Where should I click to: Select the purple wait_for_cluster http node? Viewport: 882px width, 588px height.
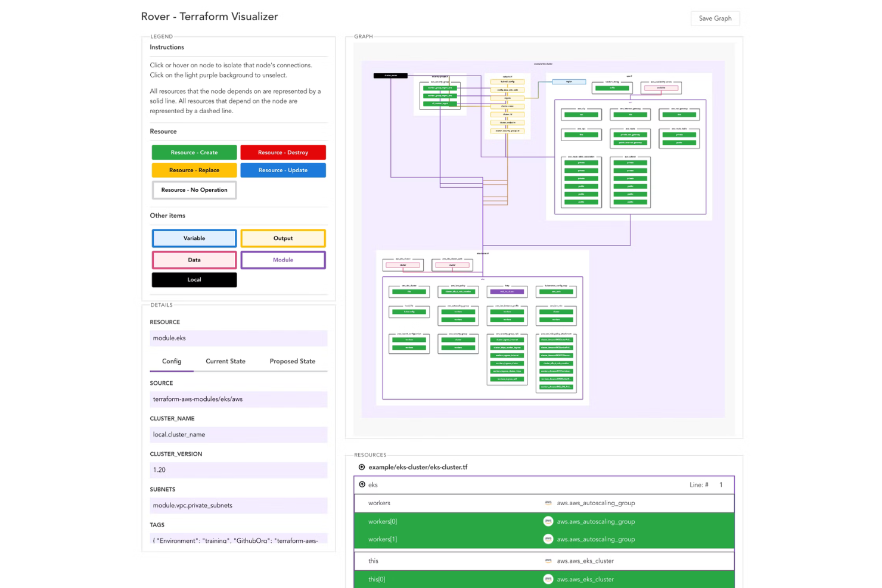[507, 292]
